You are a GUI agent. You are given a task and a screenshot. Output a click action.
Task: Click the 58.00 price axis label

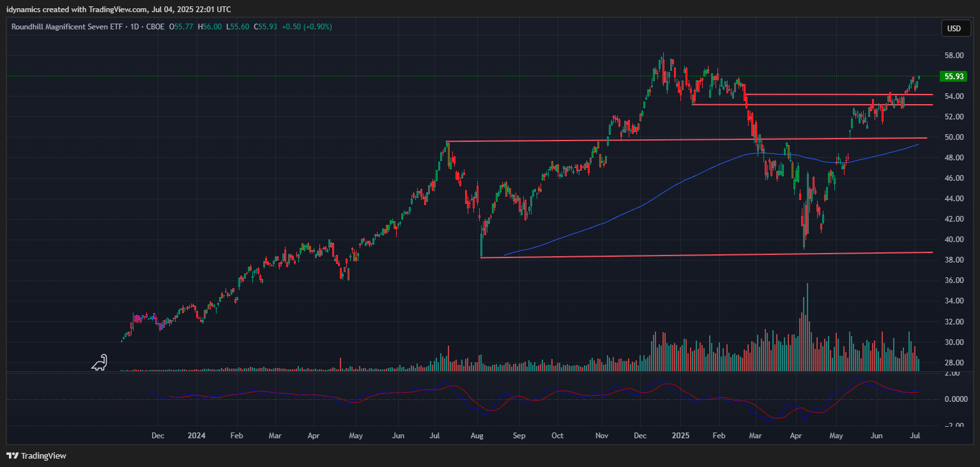(954, 56)
